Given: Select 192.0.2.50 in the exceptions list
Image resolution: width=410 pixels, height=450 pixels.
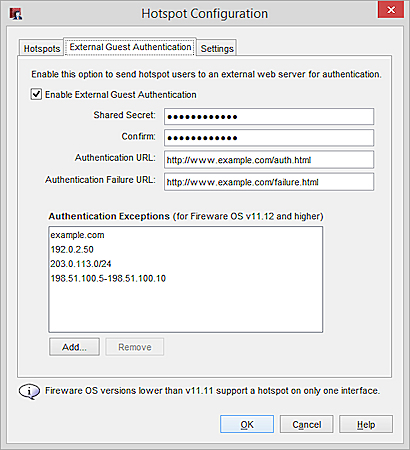Looking at the screenshot, I should point(185,249).
